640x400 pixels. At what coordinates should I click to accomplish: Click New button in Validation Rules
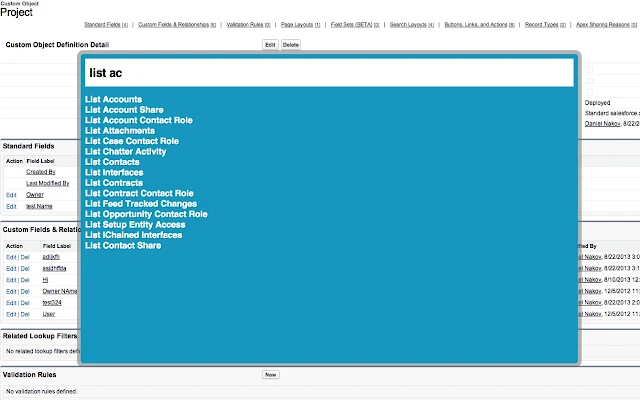[x=271, y=375]
